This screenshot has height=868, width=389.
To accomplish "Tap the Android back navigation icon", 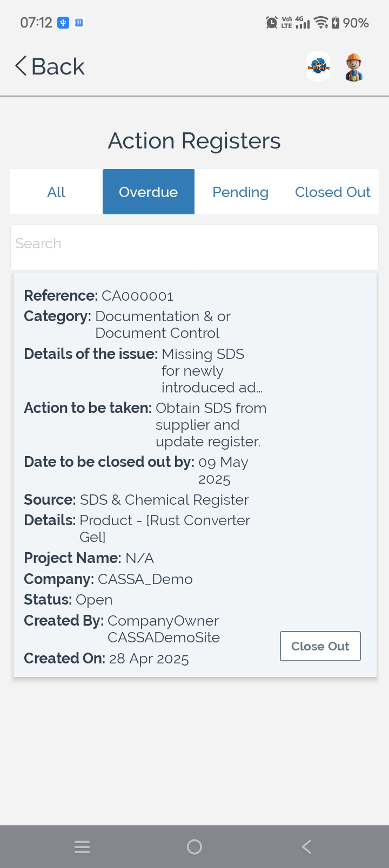I will pos(306,847).
